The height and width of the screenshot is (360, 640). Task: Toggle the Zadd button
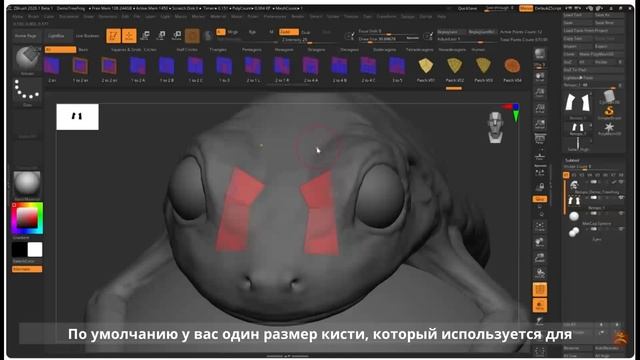click(x=289, y=32)
